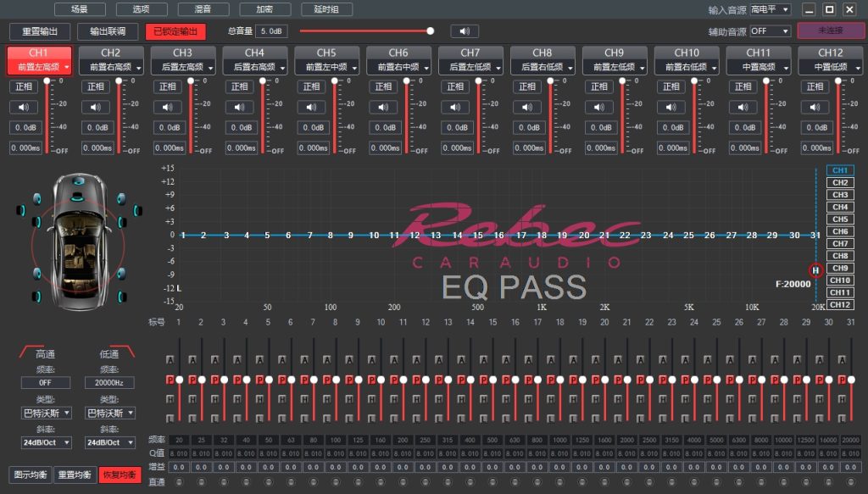Click the CH1 level fader handle
Viewport: 868px width, 494px height.
point(47,80)
